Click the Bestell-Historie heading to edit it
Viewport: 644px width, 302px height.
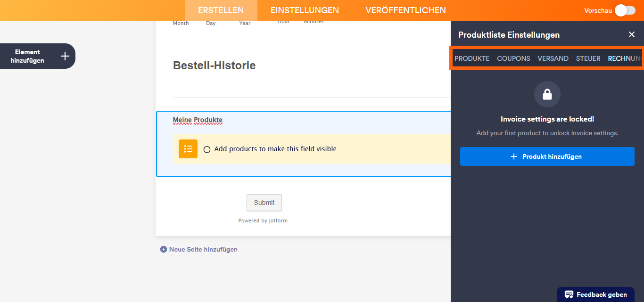(x=215, y=65)
